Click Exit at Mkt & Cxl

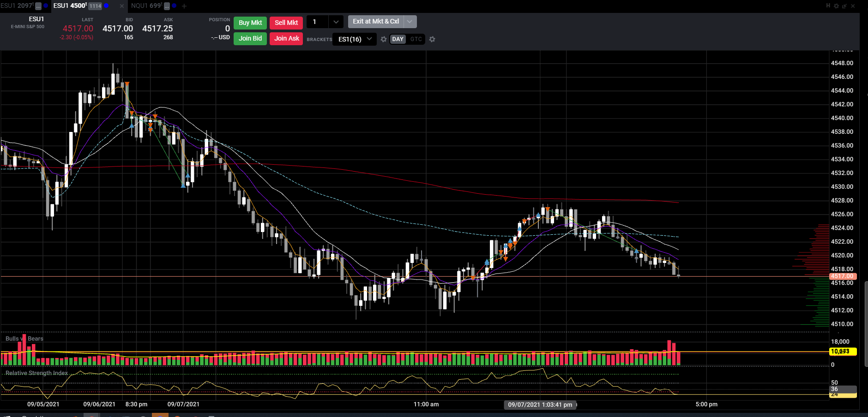[x=376, y=21]
